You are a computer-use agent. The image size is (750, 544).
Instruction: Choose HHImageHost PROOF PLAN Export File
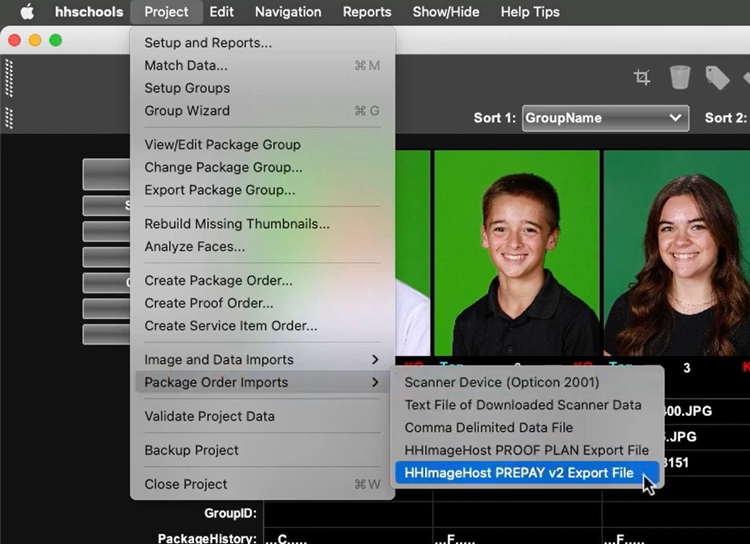pos(527,450)
